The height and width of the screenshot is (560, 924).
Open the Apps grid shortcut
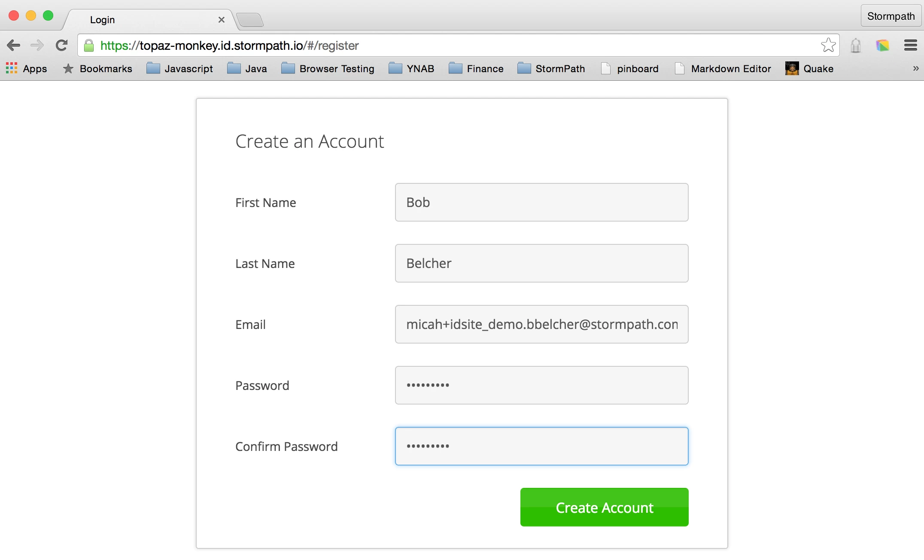[27, 69]
